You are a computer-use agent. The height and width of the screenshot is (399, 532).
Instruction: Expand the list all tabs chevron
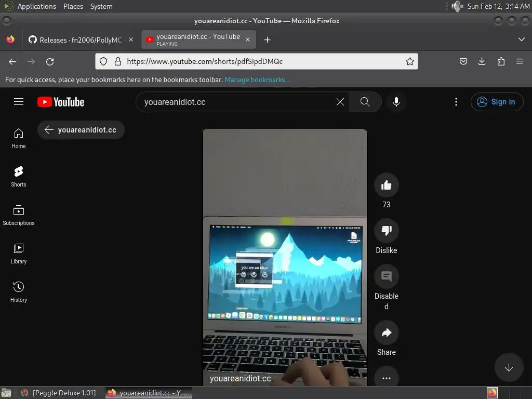point(522,39)
